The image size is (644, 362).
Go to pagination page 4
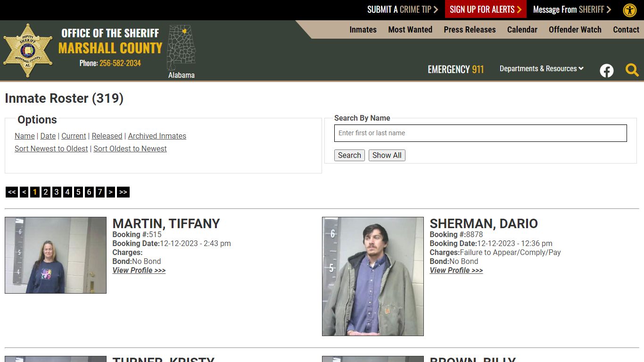(x=67, y=192)
